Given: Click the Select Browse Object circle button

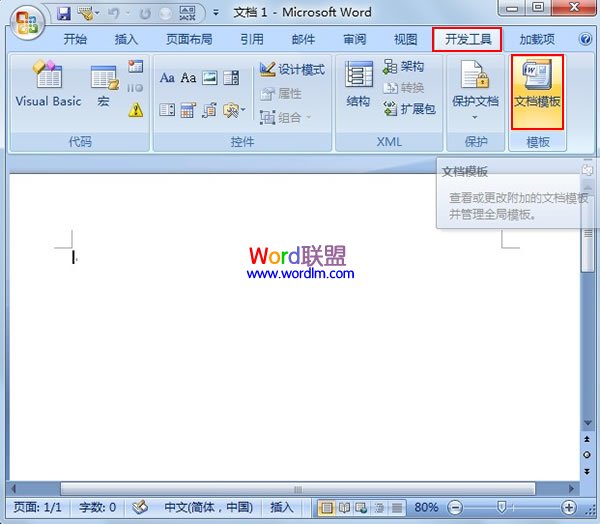Looking at the screenshot, I should [587, 455].
